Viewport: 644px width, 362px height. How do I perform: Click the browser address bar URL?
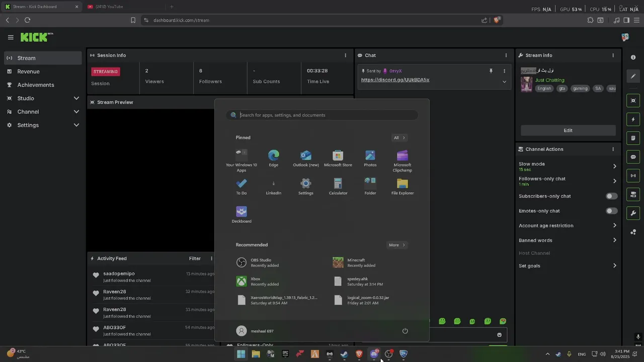[x=181, y=20]
